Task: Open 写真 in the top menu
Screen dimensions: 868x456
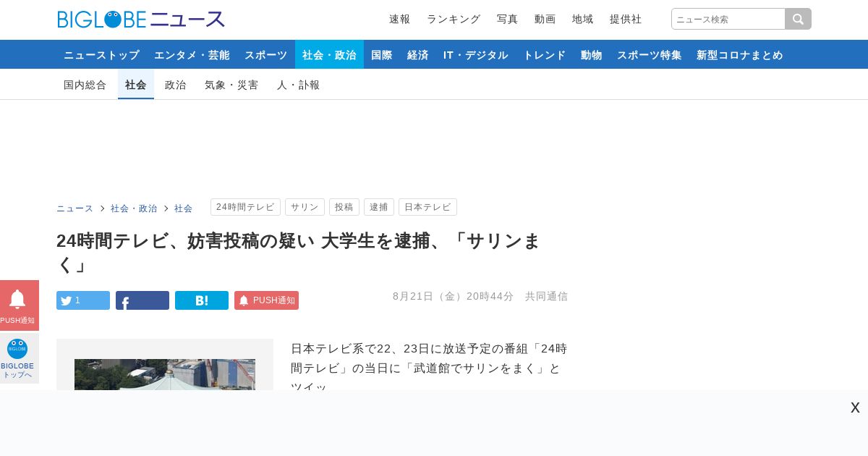Action: coord(507,20)
